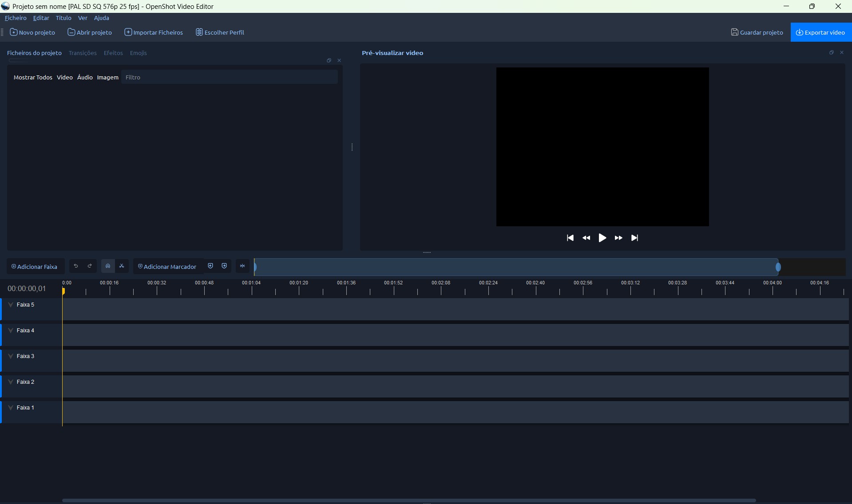This screenshot has width=852, height=504.
Task: Create a new project with Novo projeto
Action: 32,32
